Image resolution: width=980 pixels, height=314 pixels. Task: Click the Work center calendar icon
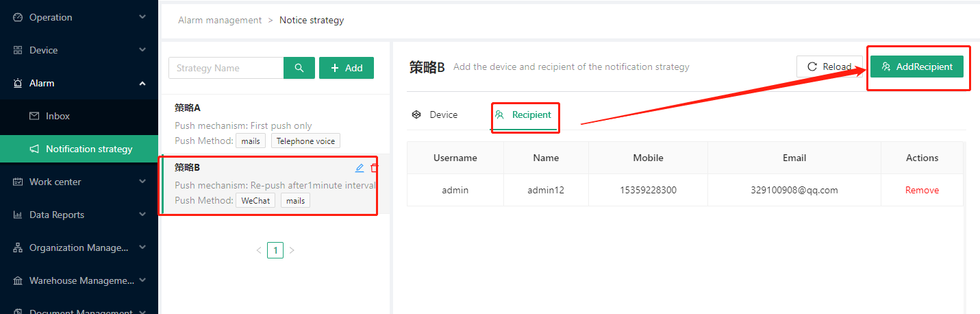[18, 182]
